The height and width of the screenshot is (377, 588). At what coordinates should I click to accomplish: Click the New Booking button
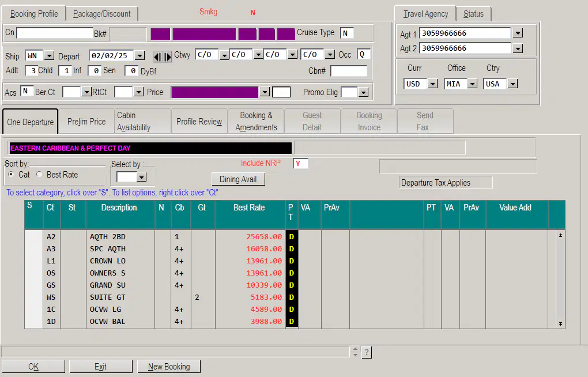tap(169, 367)
